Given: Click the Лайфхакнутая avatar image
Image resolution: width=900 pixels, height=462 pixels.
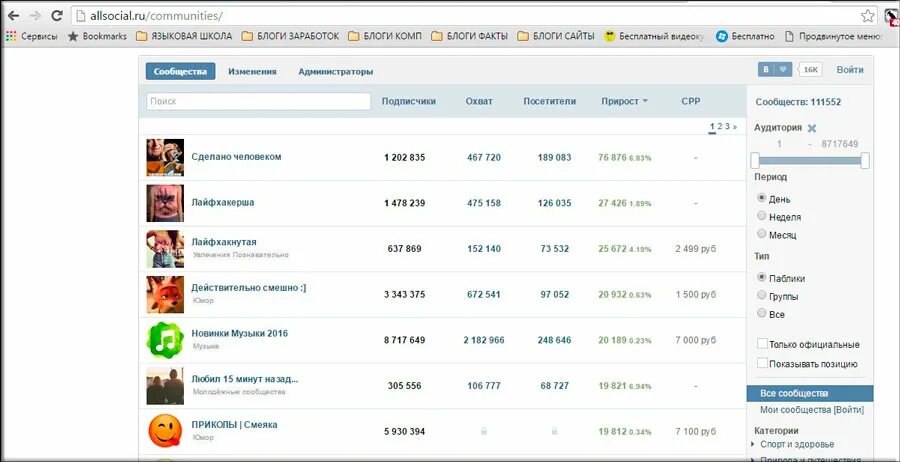Looking at the screenshot, I should [165, 249].
